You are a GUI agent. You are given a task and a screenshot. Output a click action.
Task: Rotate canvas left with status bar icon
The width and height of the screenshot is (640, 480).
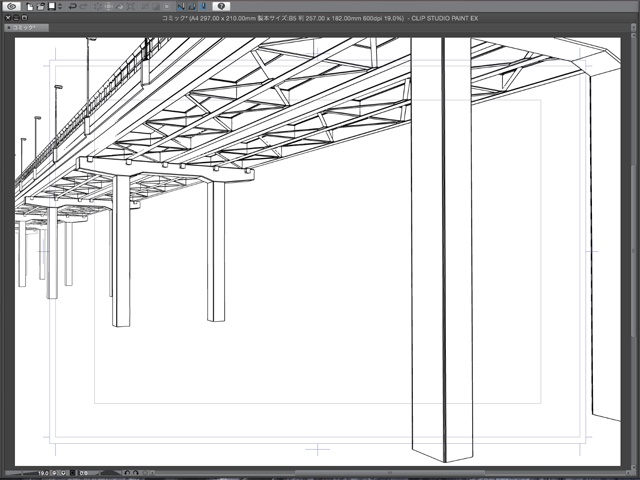pos(127,473)
